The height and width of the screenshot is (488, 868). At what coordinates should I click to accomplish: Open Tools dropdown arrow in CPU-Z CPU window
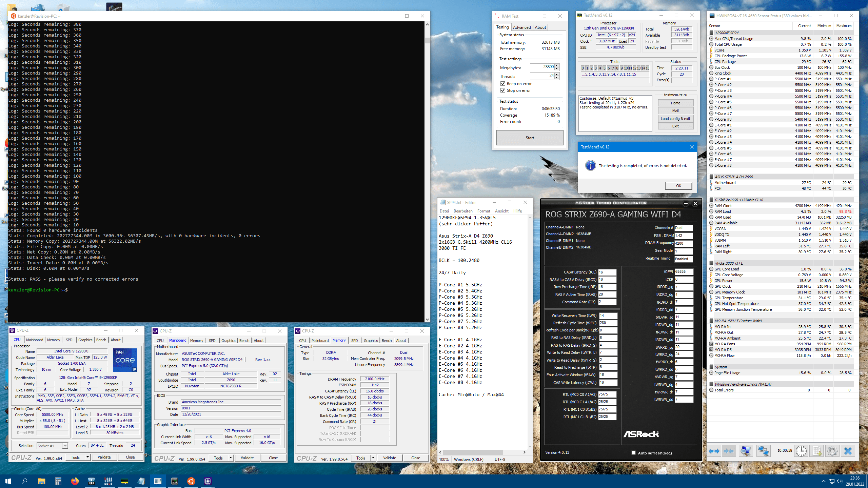click(x=87, y=457)
